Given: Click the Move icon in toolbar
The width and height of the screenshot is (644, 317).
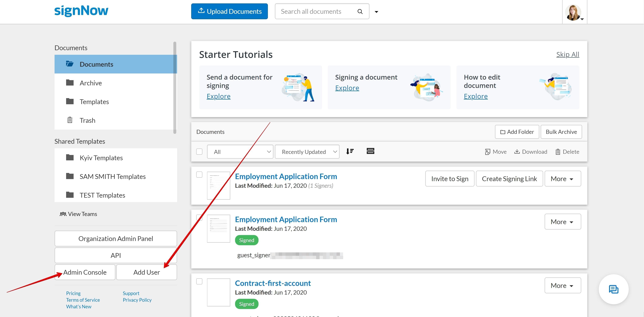Looking at the screenshot, I should [487, 152].
